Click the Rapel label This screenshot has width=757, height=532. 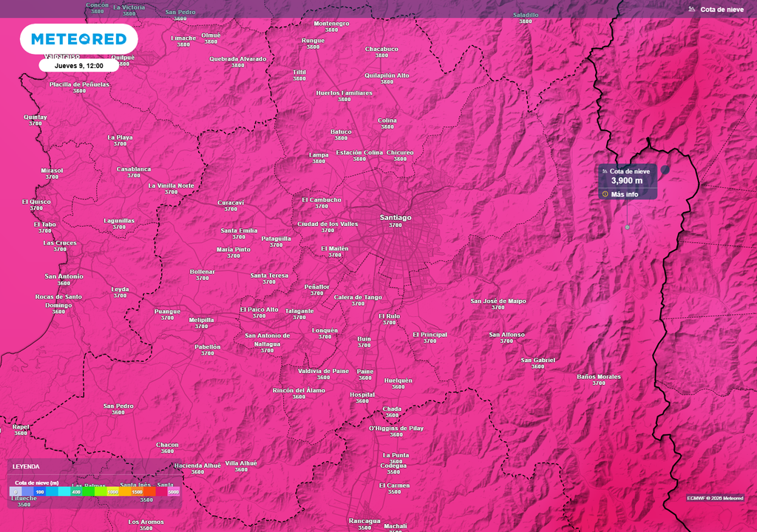(21, 427)
